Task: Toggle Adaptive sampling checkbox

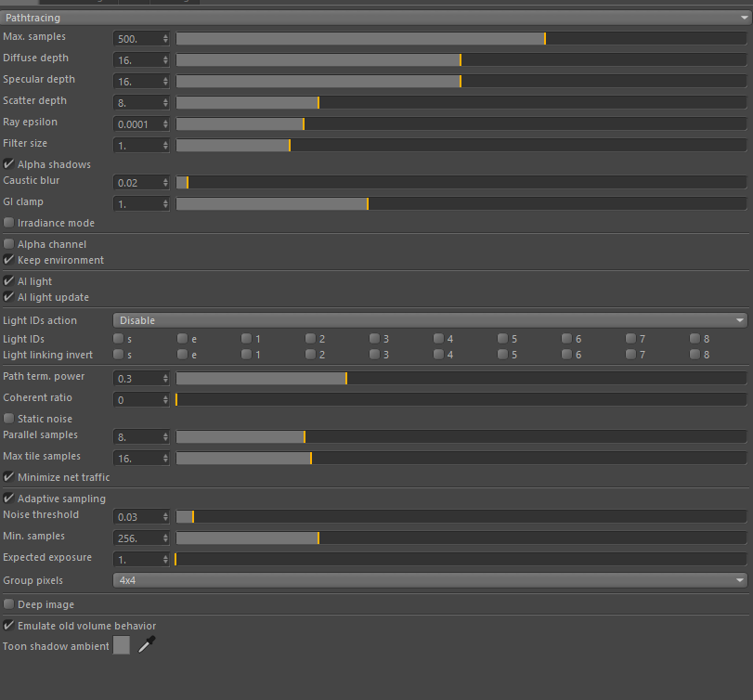Action: [8, 499]
